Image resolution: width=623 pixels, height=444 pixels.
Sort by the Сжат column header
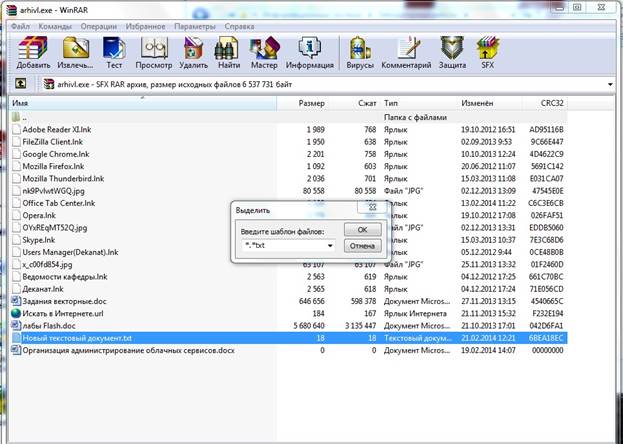(354, 103)
